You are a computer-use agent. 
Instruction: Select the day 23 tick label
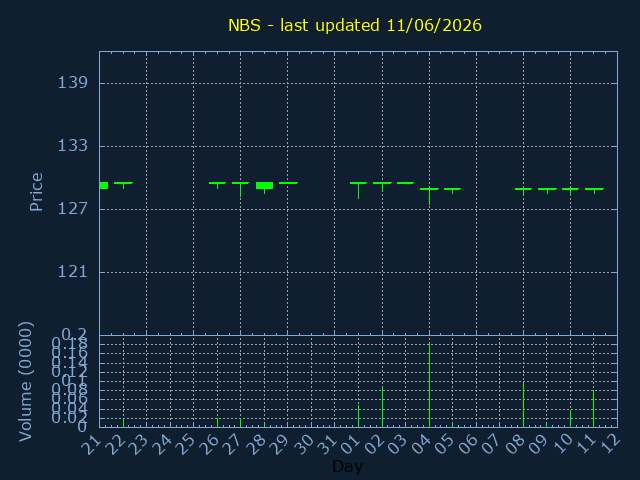pyautogui.click(x=138, y=444)
